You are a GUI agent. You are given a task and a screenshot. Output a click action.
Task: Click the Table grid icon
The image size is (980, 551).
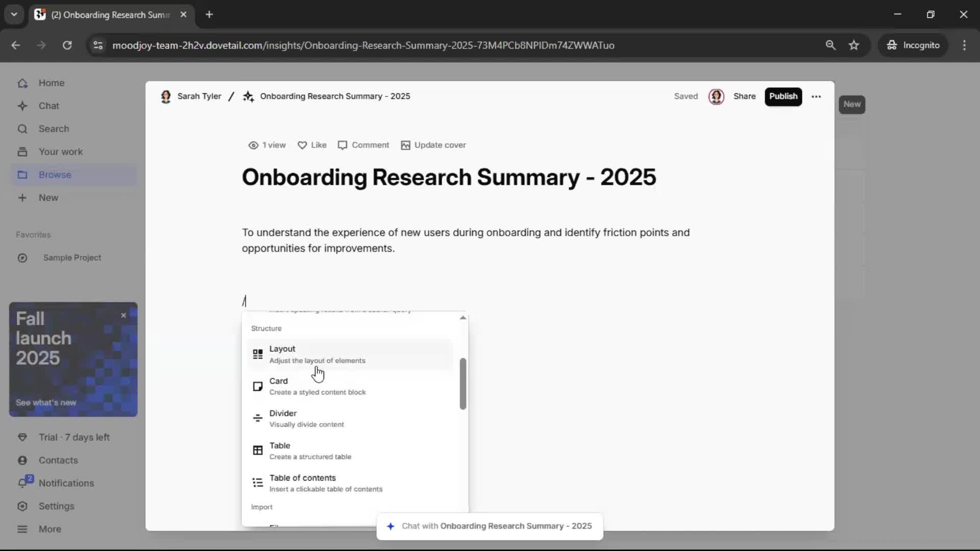click(258, 450)
